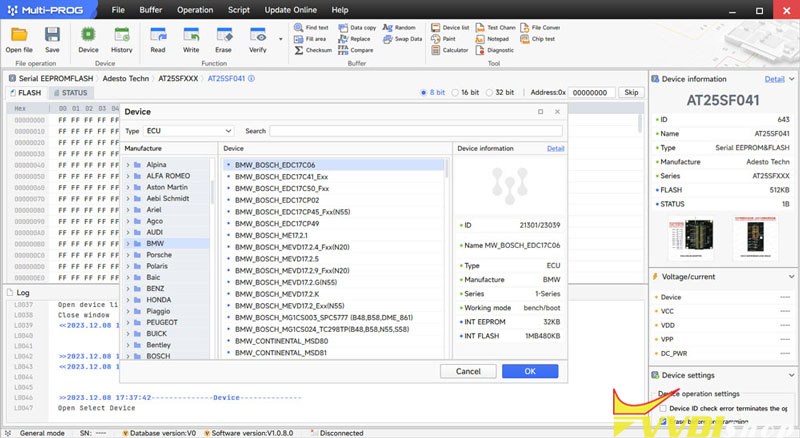Open the Operation menu
The image size is (800, 438).
(195, 10)
